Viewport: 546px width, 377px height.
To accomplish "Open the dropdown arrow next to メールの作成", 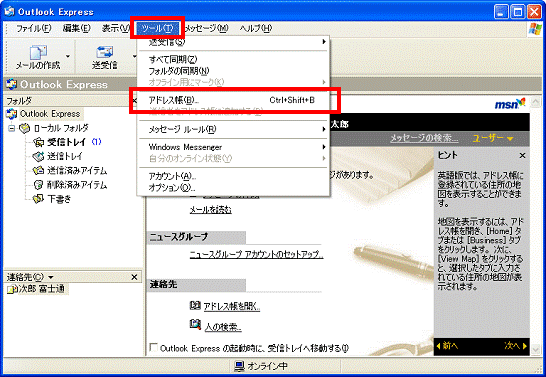I will [x=68, y=56].
